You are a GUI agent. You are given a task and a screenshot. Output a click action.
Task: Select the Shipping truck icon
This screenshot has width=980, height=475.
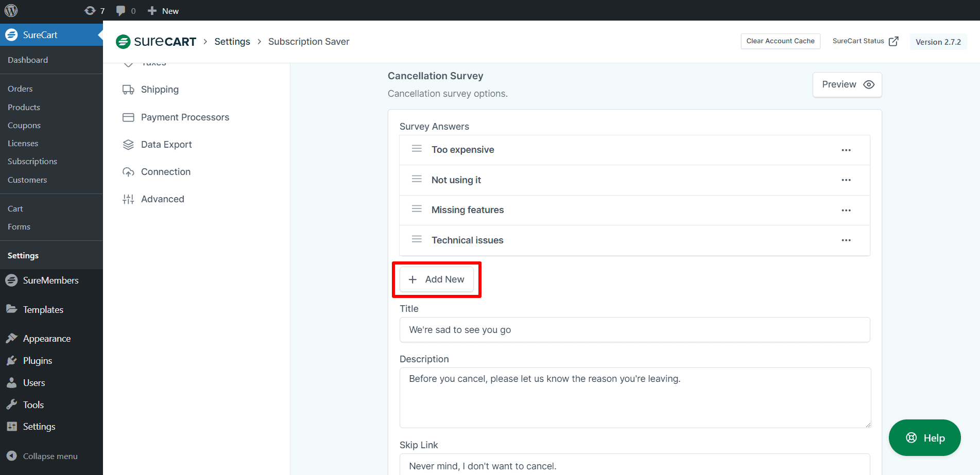click(x=128, y=89)
